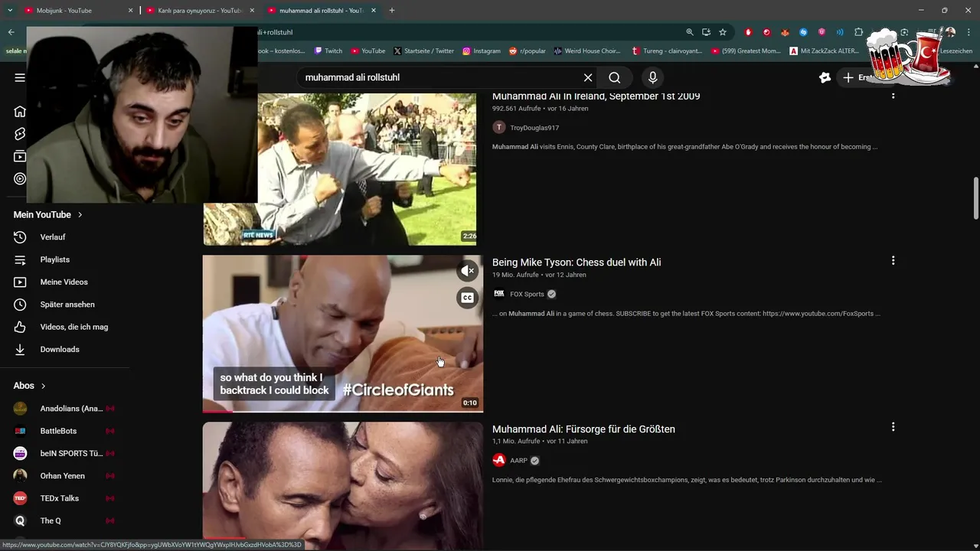Unmute the Being Mike Tyson preview

pos(467,270)
